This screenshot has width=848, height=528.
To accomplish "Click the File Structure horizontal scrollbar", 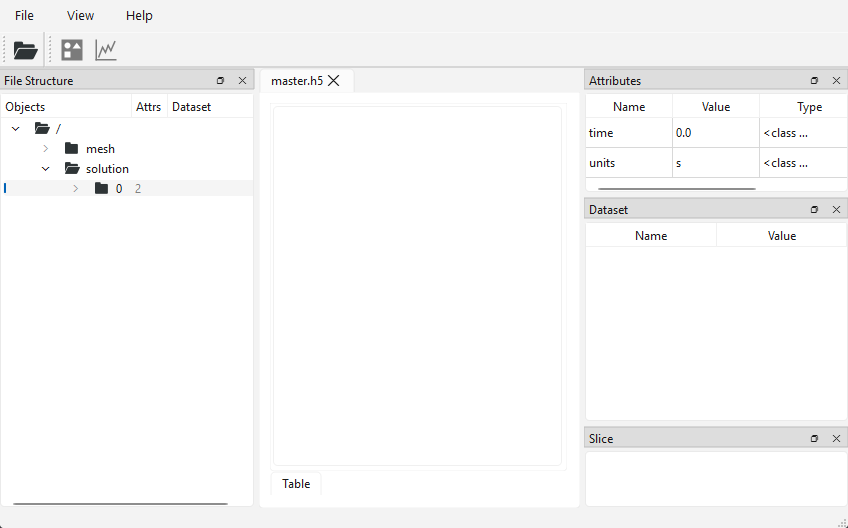I will pyautogui.click(x=120, y=504).
